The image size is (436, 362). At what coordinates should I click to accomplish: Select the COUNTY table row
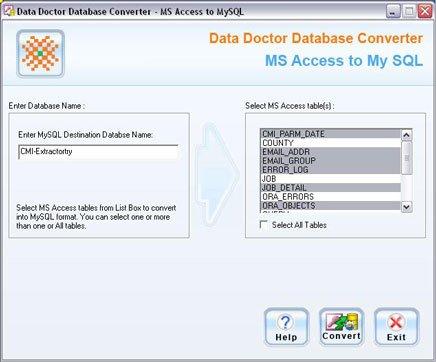331,143
